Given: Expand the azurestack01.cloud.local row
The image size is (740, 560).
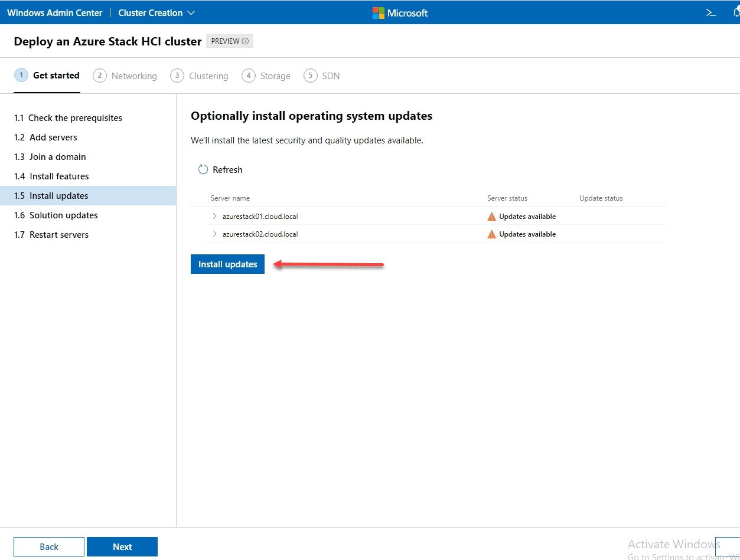Looking at the screenshot, I should (x=214, y=217).
